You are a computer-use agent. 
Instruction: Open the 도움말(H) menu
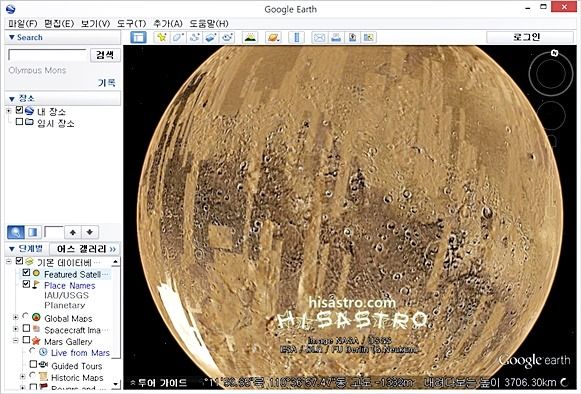click(209, 24)
